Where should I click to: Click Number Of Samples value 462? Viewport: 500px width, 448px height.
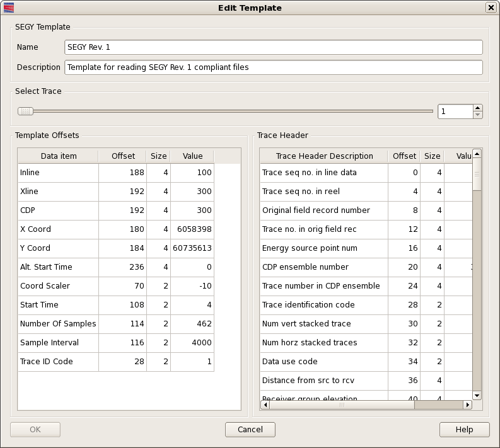(x=192, y=324)
